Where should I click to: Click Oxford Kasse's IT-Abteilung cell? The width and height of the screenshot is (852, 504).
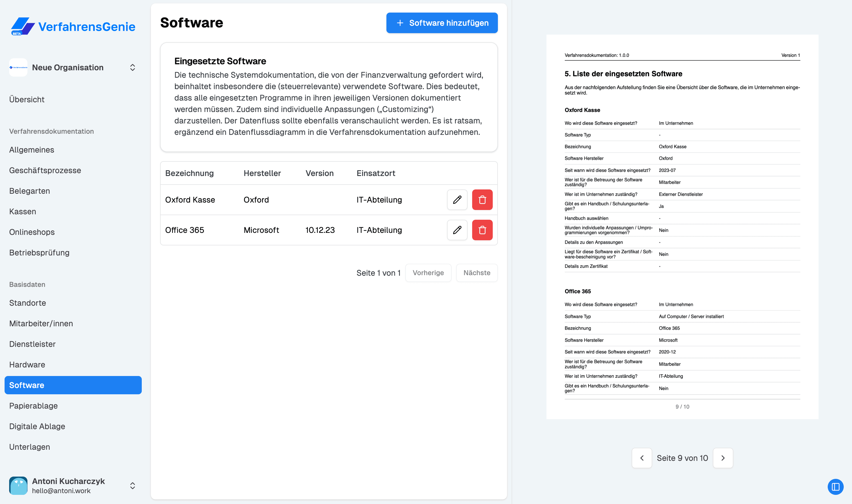[379, 200]
